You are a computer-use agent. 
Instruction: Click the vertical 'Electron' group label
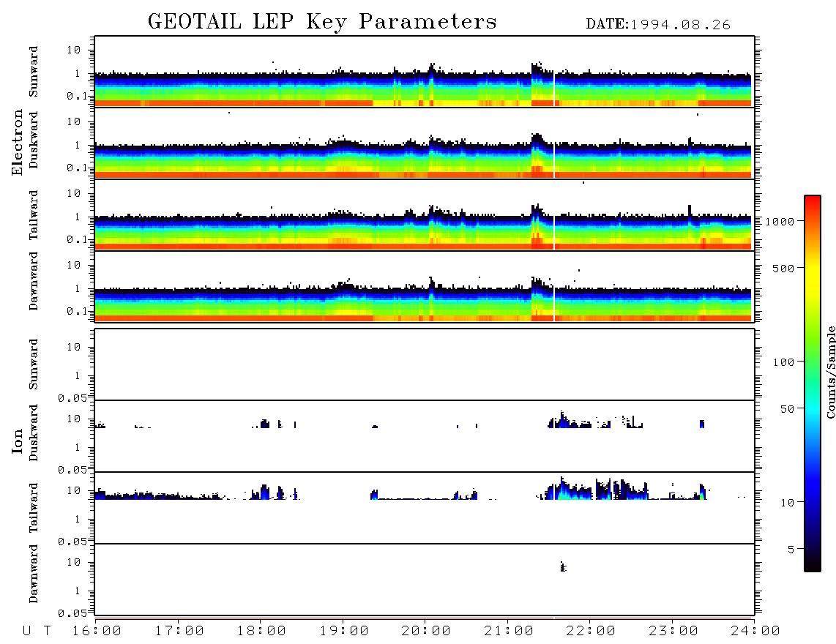[18, 143]
